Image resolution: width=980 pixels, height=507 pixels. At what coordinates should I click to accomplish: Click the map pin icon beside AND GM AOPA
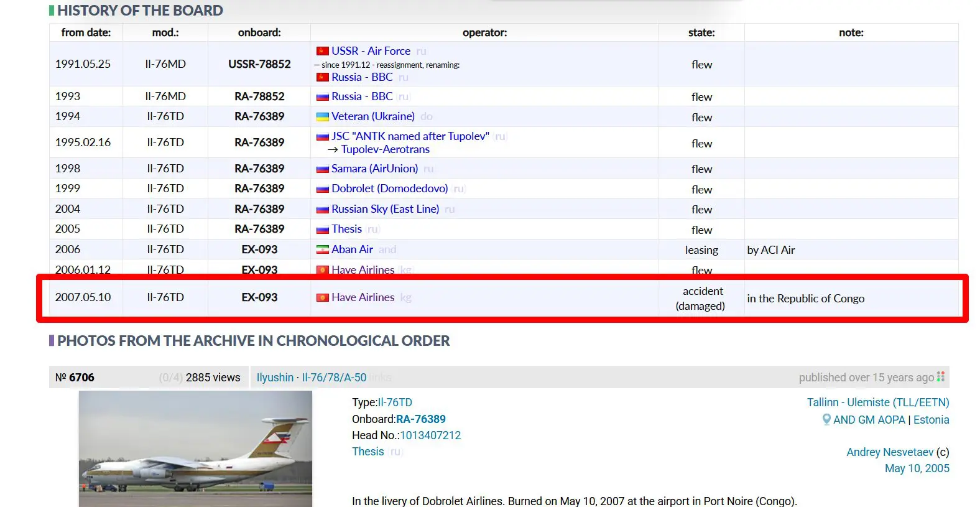coord(826,419)
